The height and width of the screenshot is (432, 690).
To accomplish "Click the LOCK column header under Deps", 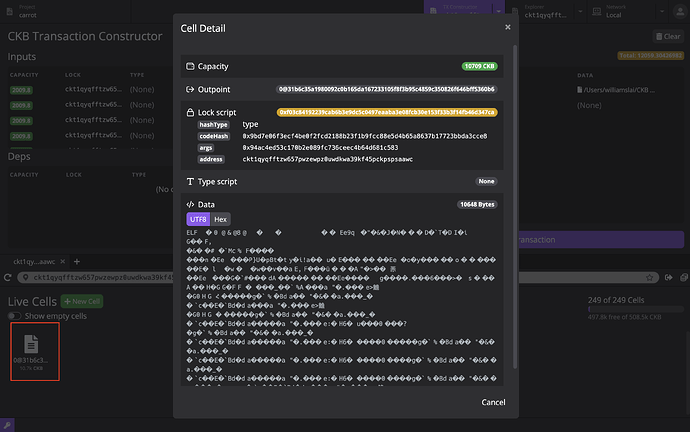I will (73, 175).
